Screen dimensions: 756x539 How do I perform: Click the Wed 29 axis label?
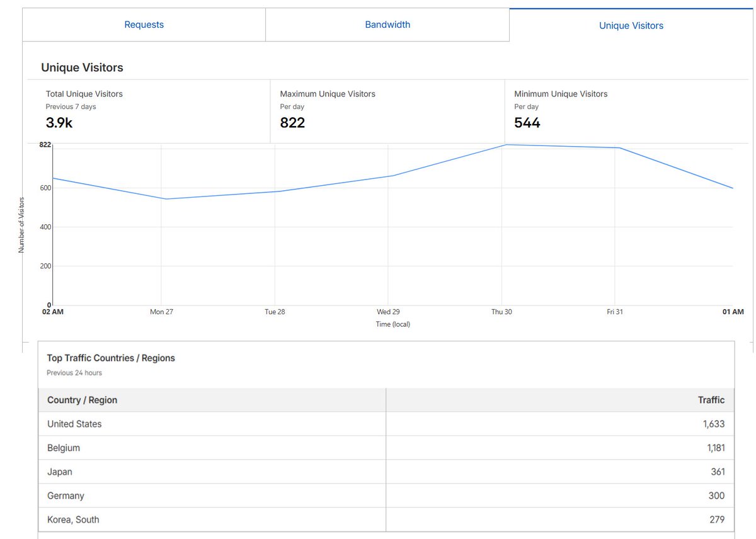[388, 312]
